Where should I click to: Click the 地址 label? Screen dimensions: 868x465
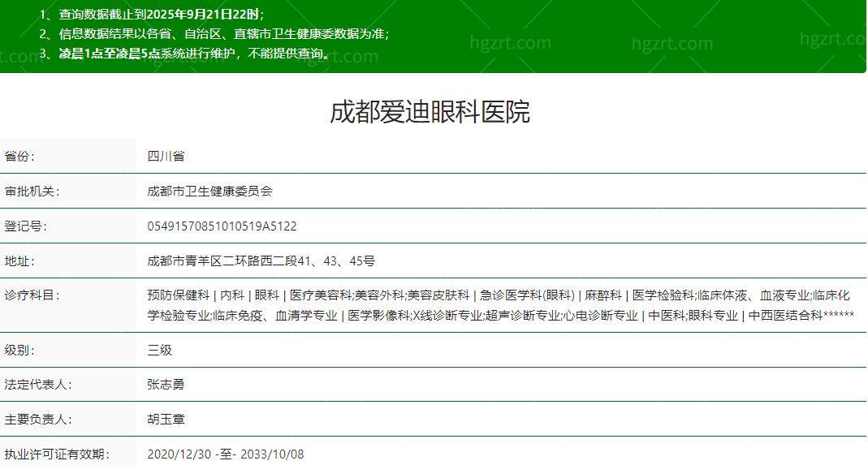[19, 260]
